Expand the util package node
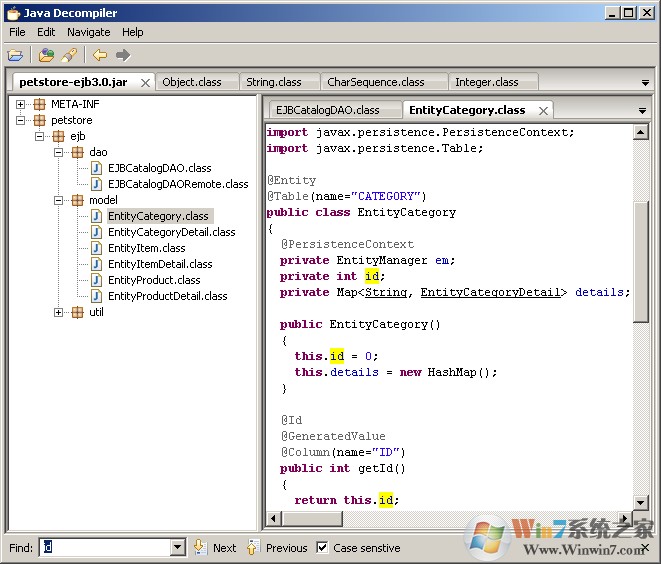This screenshot has width=661, height=564. (x=58, y=312)
